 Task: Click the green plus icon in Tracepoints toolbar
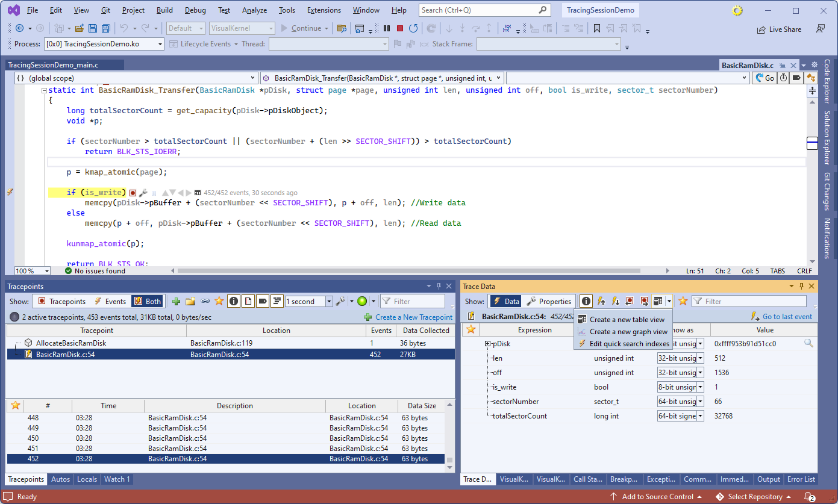click(x=176, y=302)
